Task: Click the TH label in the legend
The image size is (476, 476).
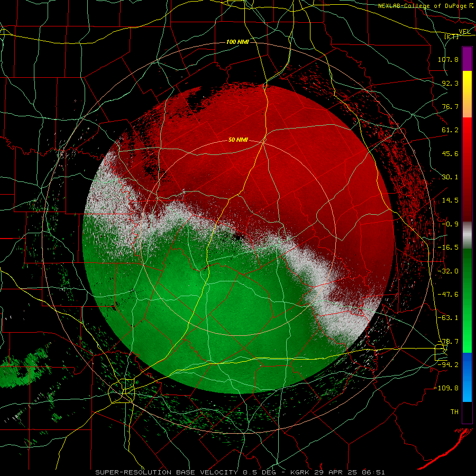Action: [x=454, y=412]
